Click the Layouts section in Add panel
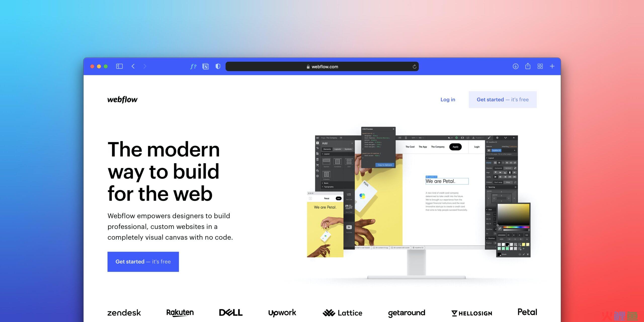Viewport: 644px width, 322px height. tap(337, 149)
